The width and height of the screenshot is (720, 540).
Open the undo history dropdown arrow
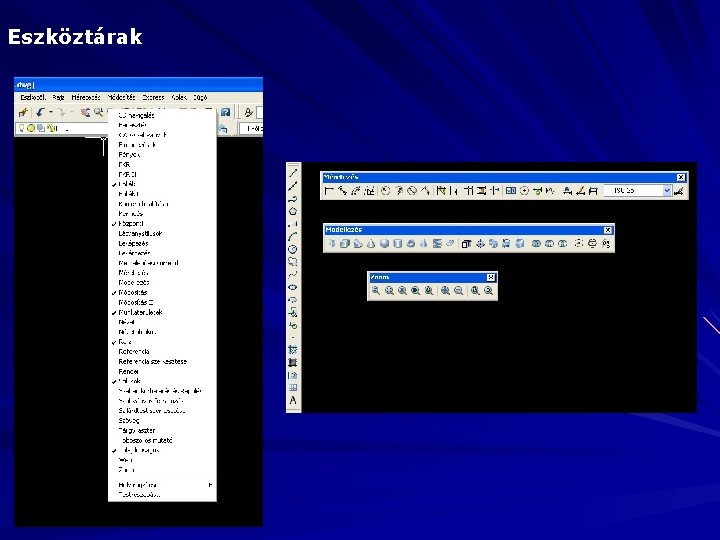pos(51,112)
